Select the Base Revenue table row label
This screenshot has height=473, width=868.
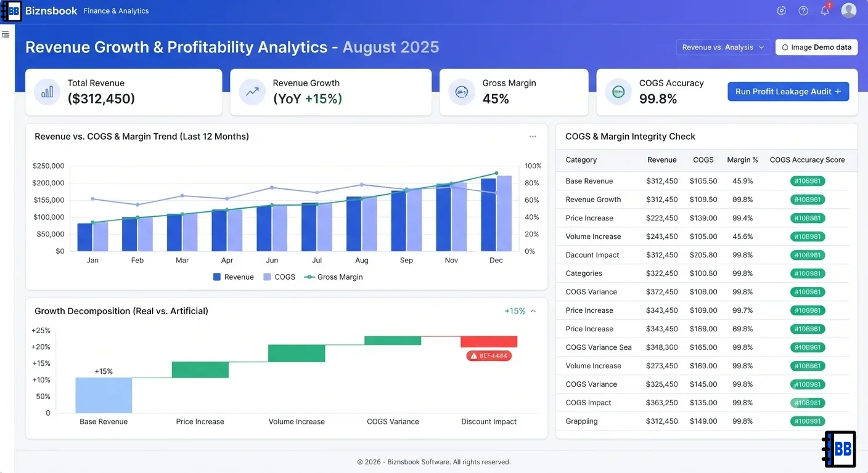589,181
